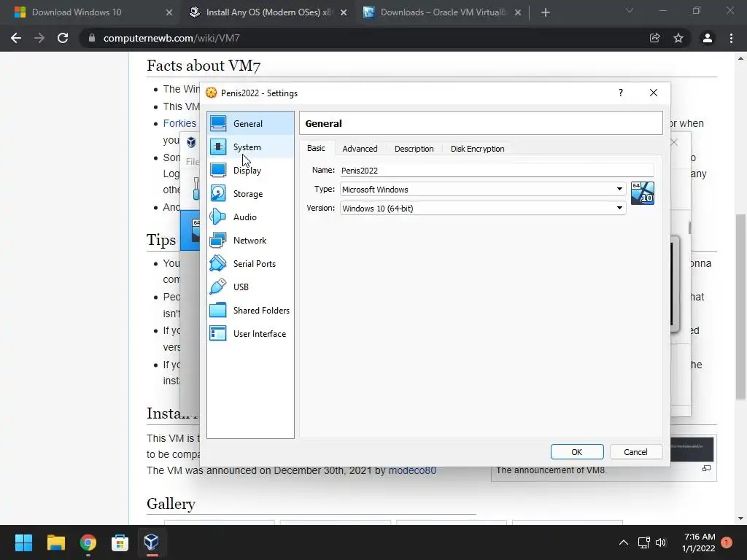Select System in settings sidebar

tap(251, 147)
